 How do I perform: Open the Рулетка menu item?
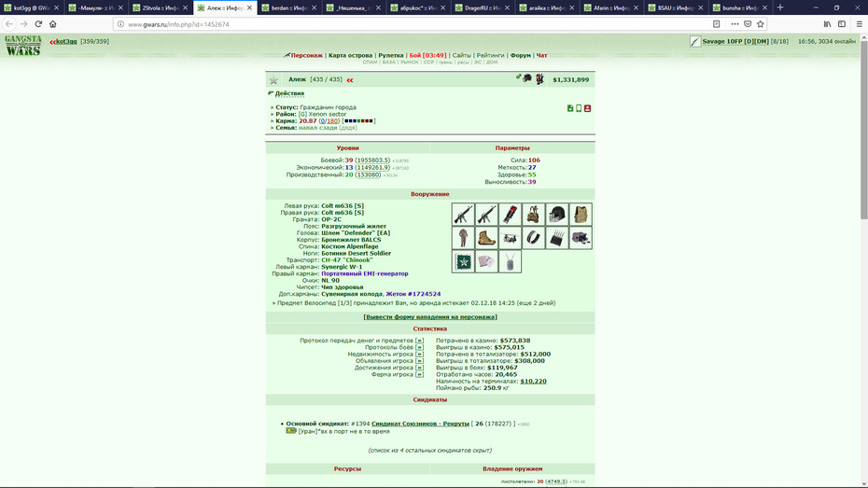coord(391,55)
